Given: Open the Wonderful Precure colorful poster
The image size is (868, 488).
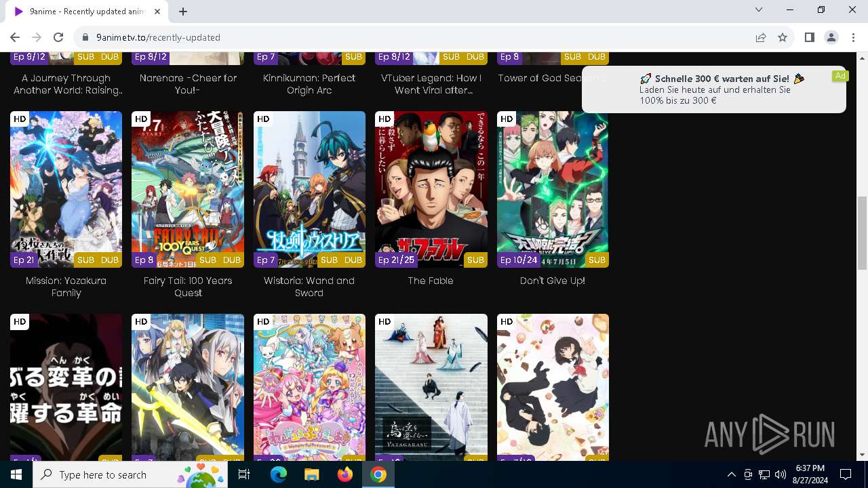Looking at the screenshot, I should click(309, 387).
